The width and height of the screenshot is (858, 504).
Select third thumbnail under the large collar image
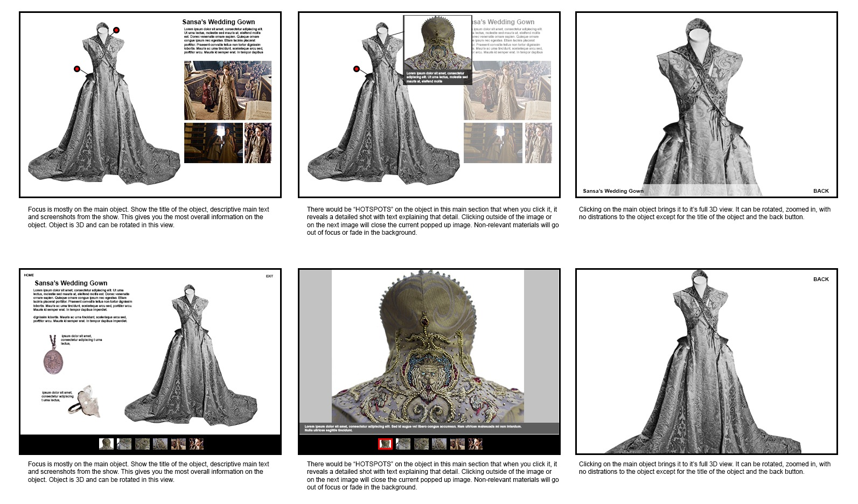coord(421,444)
